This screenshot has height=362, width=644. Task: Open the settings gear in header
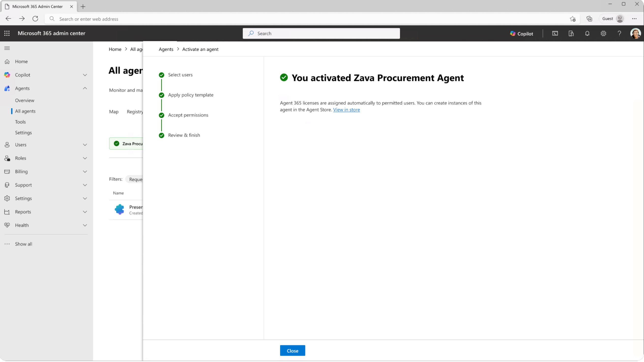(x=603, y=33)
